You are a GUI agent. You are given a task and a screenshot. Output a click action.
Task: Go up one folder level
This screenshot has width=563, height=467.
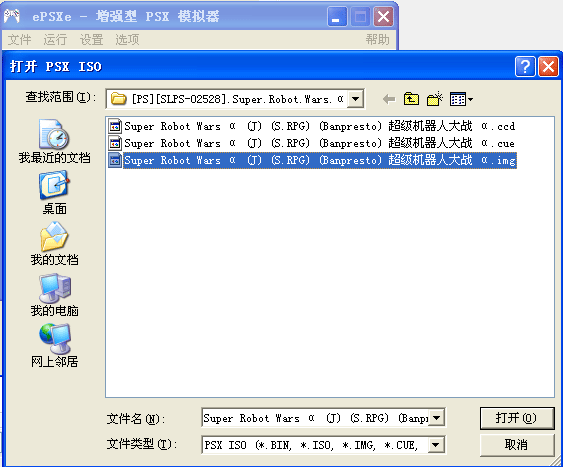pyautogui.click(x=411, y=99)
